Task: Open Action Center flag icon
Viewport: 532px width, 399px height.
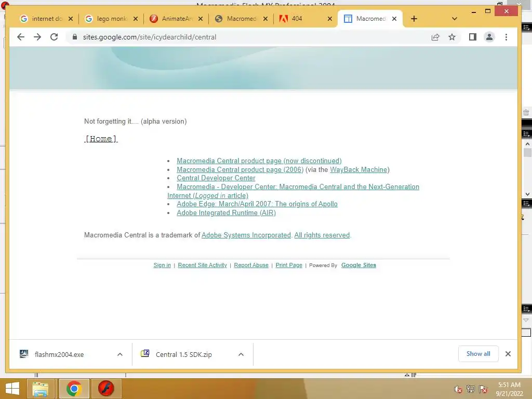Action: coord(483,389)
